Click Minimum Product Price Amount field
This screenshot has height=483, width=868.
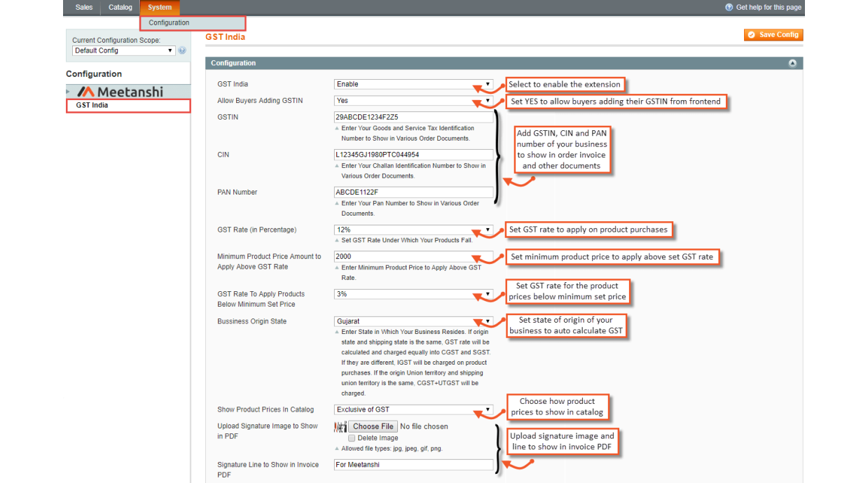413,256
